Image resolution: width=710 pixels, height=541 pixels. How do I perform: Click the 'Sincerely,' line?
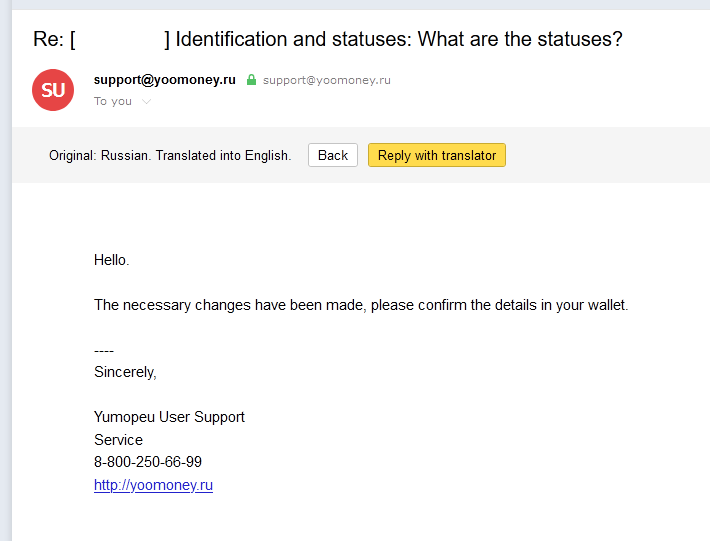click(125, 372)
